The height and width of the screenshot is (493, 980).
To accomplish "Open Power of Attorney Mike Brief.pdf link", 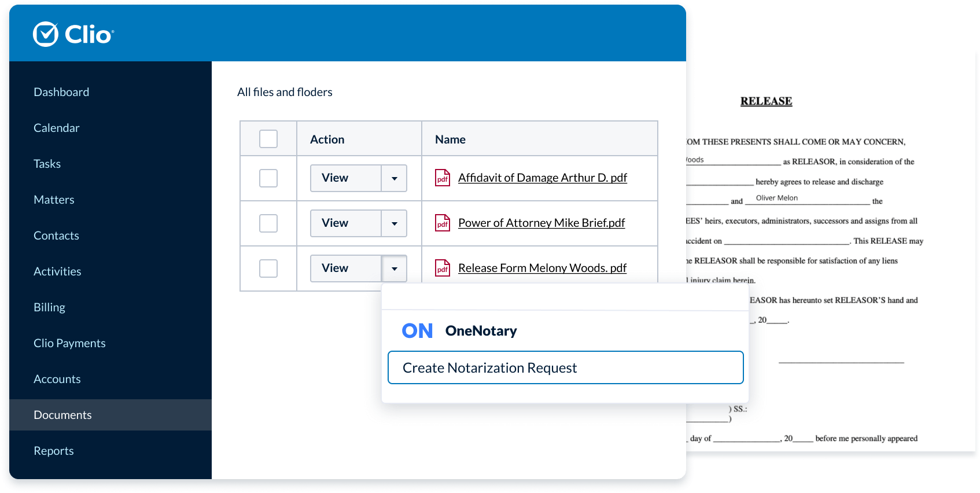I will tap(541, 223).
